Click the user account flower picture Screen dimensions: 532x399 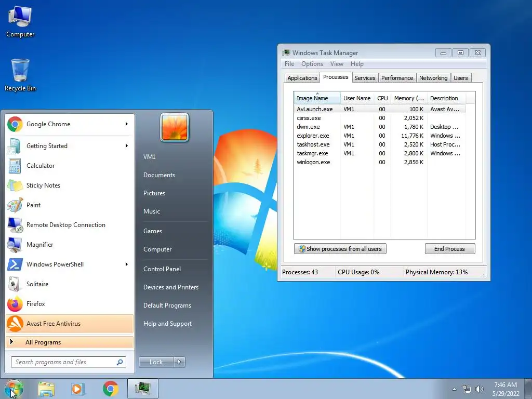coord(175,127)
